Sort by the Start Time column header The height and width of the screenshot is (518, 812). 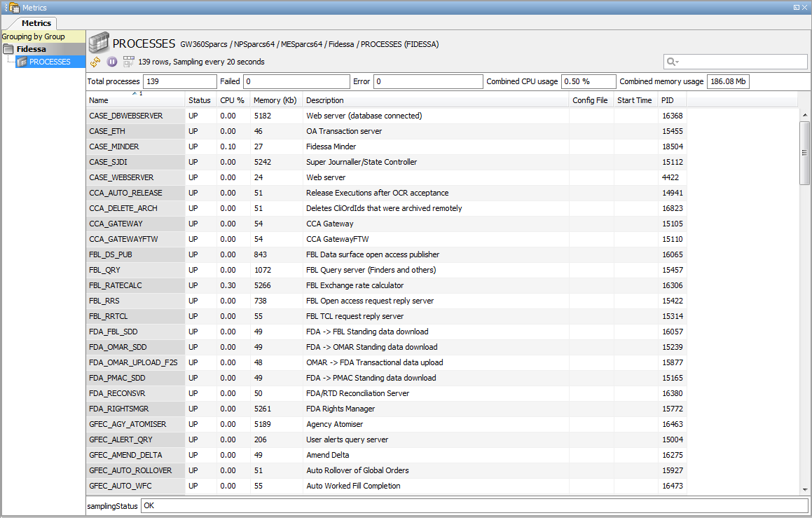[635, 100]
